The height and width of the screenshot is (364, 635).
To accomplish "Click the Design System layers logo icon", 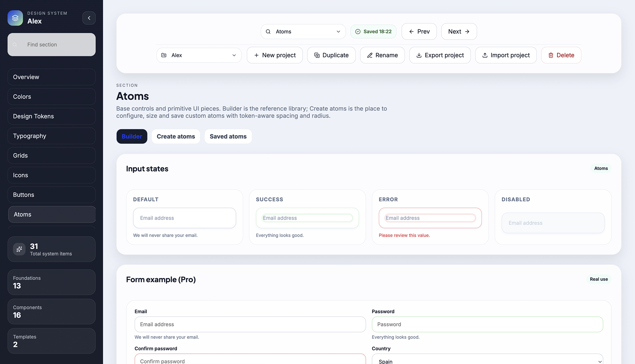I will point(15,18).
